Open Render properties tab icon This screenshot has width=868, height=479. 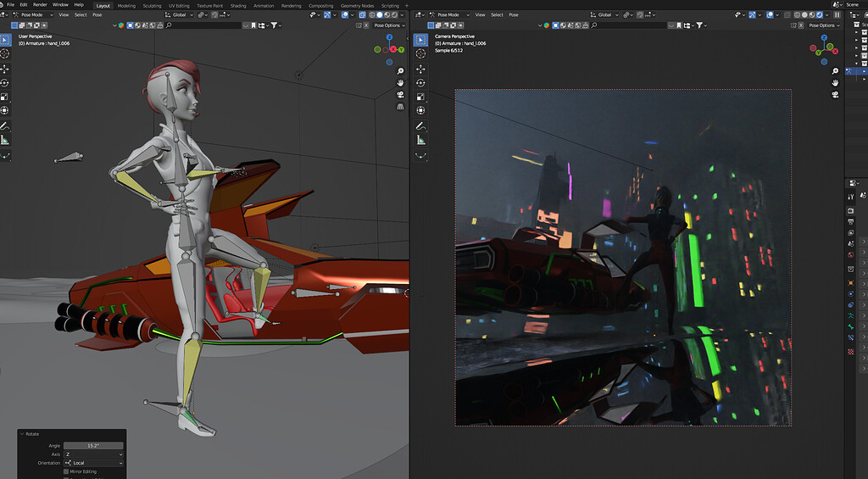pos(851,210)
